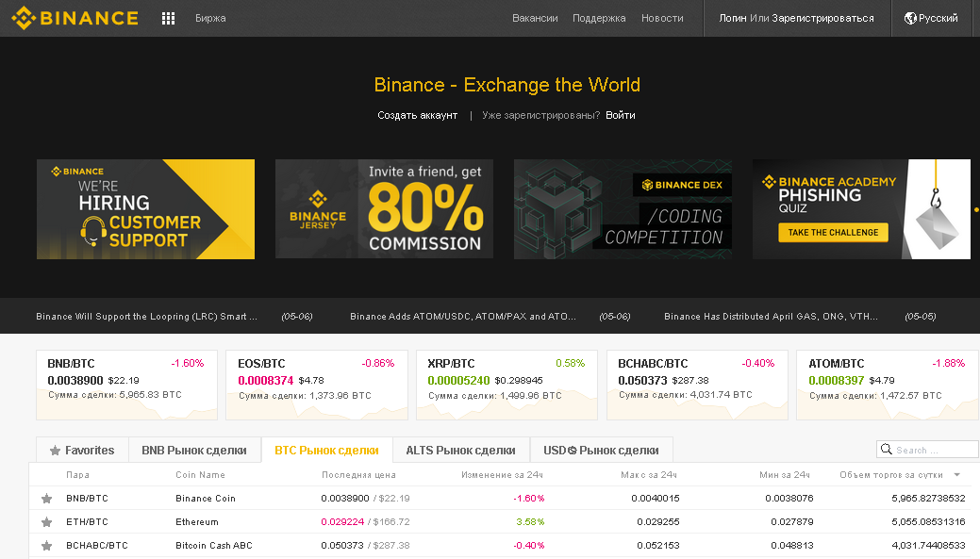
Task: Select BTC Рынок сделки tab
Action: tap(327, 451)
